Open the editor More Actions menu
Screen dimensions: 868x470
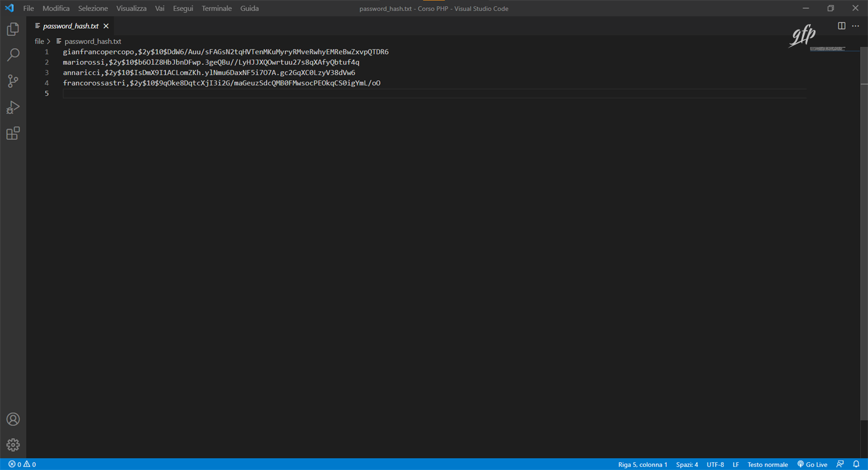pyautogui.click(x=855, y=26)
